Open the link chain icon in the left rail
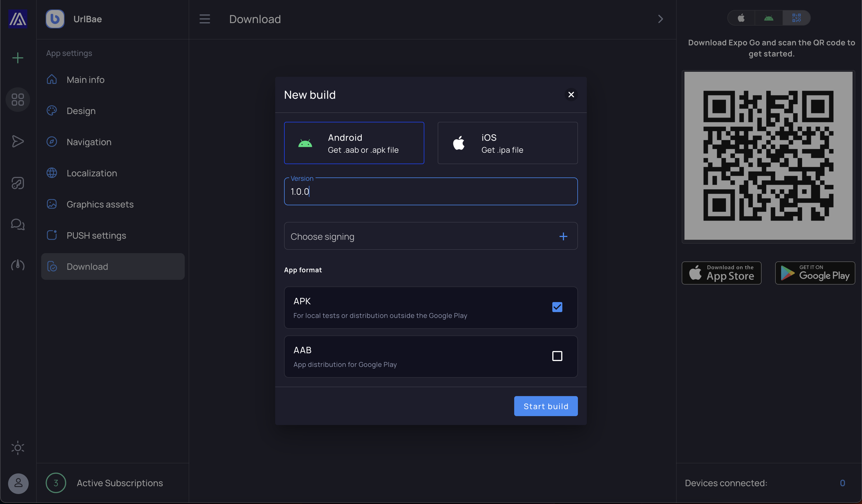Screen dimensions: 862x504 coord(18,183)
